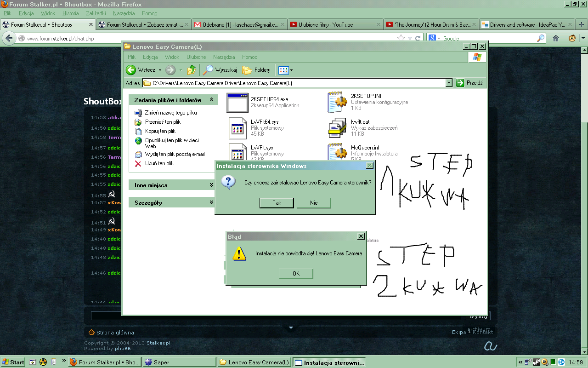
Task: Click Opublikuj ten plik w sieci Web
Action: (172, 143)
